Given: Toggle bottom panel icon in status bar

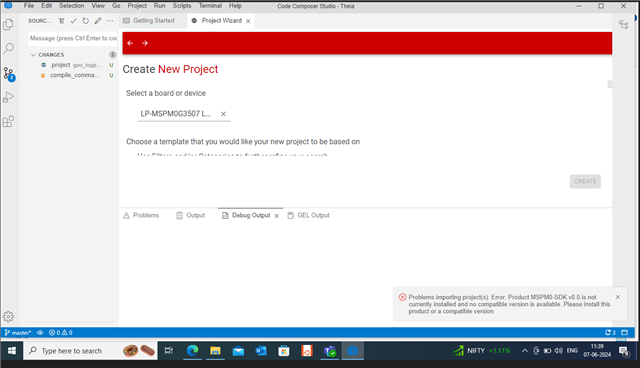Looking at the screenshot, I should [624, 333].
